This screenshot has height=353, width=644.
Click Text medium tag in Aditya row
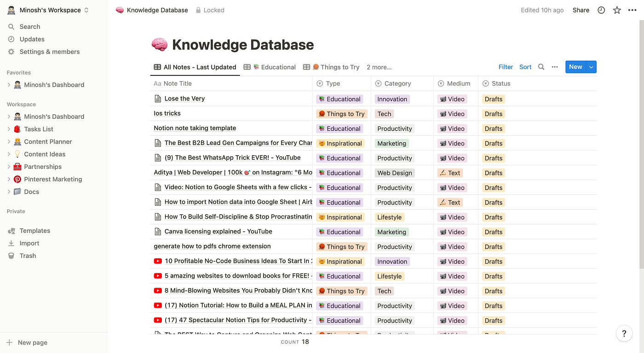(450, 173)
